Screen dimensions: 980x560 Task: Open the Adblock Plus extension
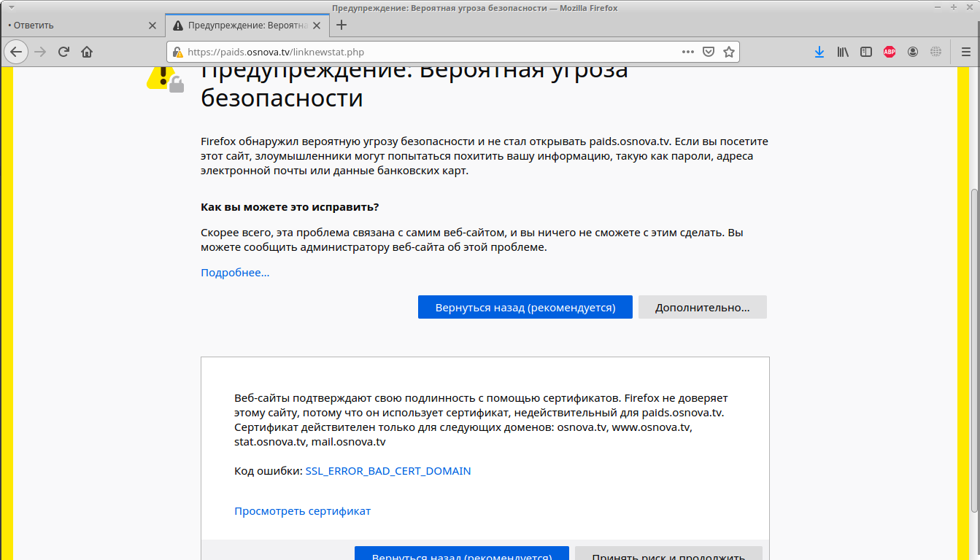pyautogui.click(x=890, y=52)
